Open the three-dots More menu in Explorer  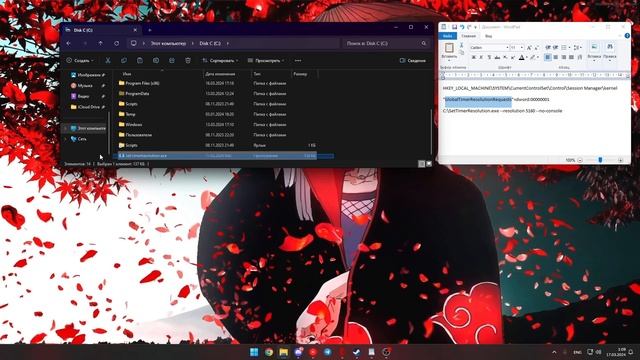tap(298, 60)
